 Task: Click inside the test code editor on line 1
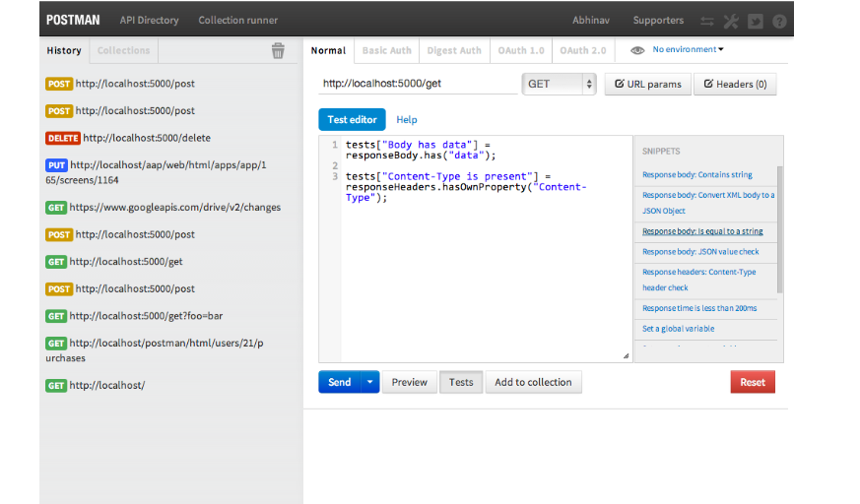click(x=420, y=150)
